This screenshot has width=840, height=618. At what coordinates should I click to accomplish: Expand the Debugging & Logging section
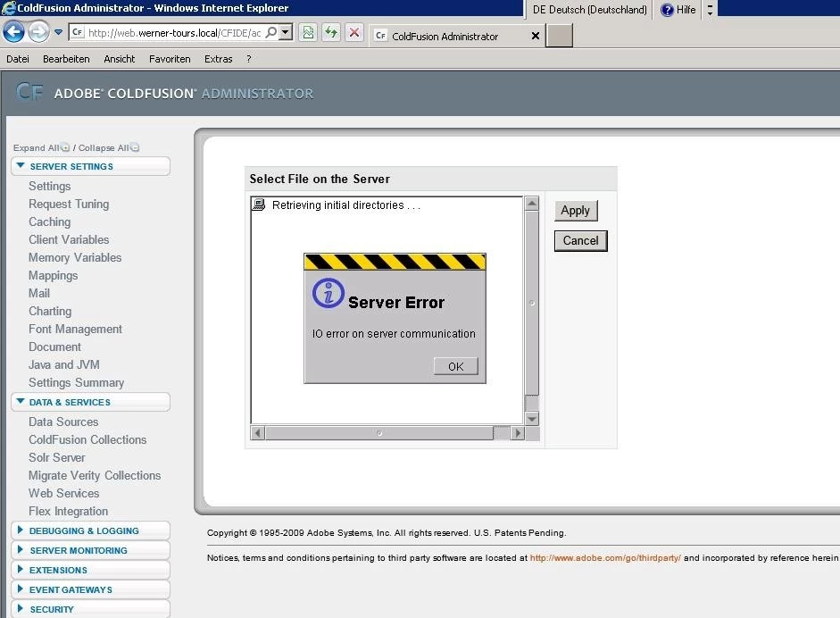pos(90,530)
